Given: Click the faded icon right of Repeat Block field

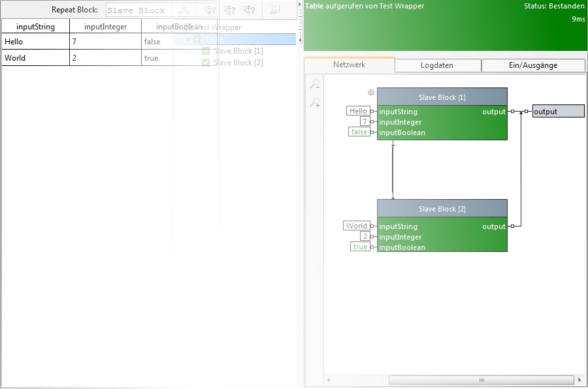Looking at the screenshot, I should (184, 10).
